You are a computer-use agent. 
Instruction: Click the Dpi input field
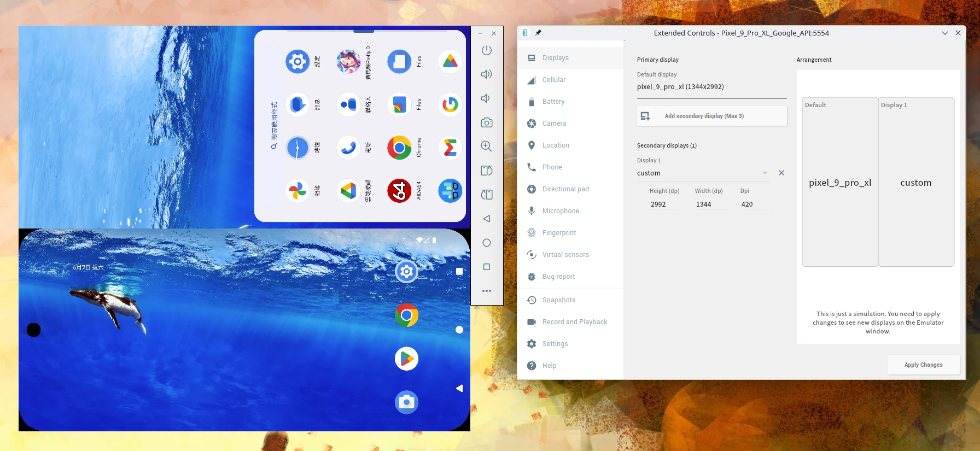tap(756, 204)
